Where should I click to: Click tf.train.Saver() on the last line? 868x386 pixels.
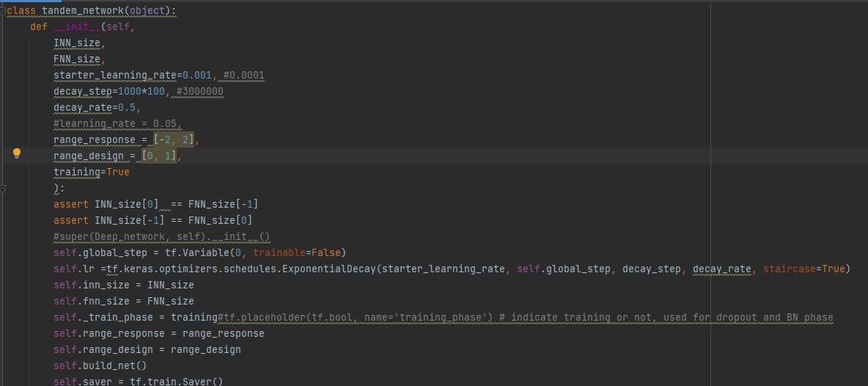coord(177,381)
